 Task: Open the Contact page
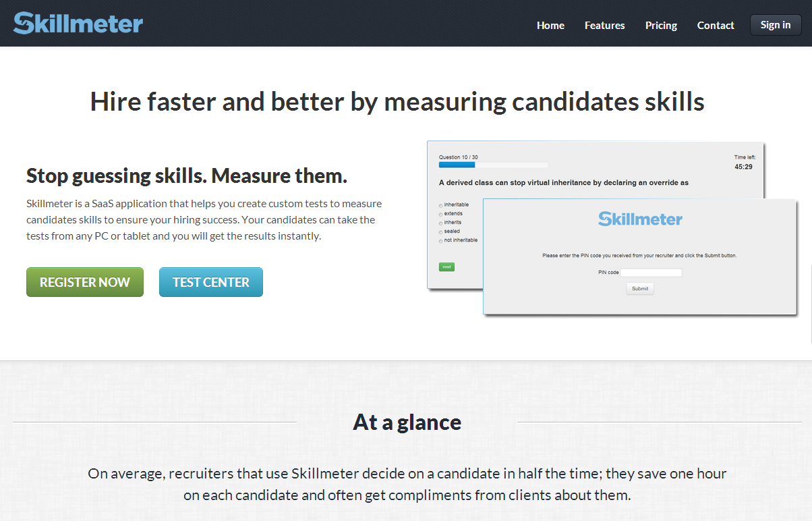pos(716,25)
